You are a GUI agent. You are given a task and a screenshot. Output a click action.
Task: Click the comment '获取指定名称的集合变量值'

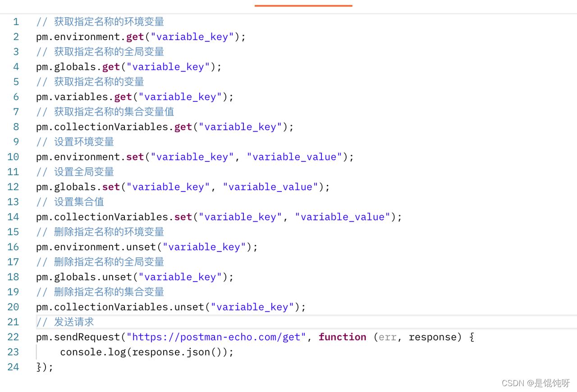(x=114, y=112)
